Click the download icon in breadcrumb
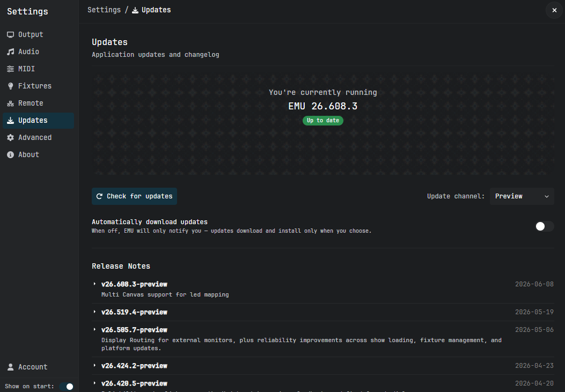This screenshot has width=565, height=392. point(135,10)
